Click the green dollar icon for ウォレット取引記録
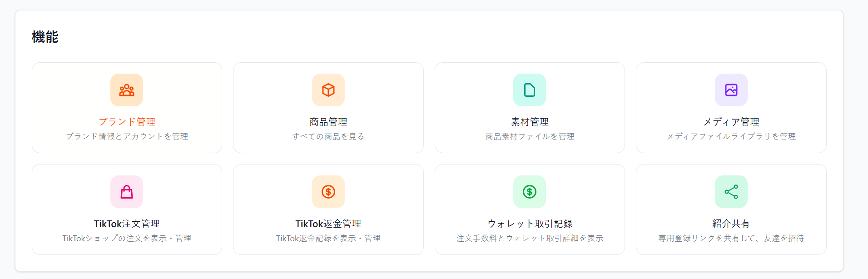The image size is (868, 279). (x=530, y=192)
